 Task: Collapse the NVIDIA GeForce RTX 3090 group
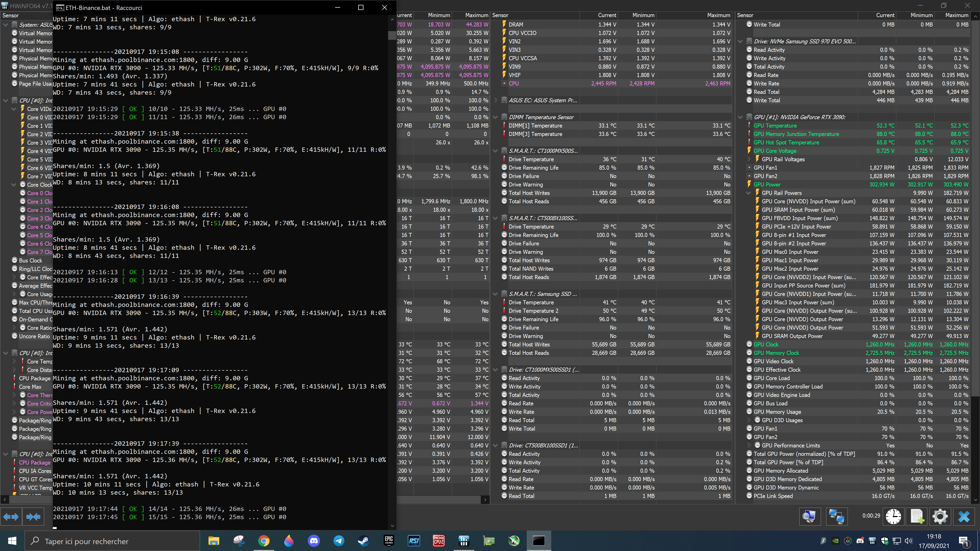740,117
